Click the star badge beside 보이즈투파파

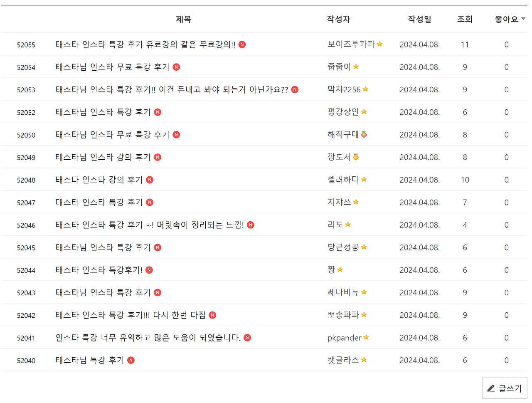379,44
